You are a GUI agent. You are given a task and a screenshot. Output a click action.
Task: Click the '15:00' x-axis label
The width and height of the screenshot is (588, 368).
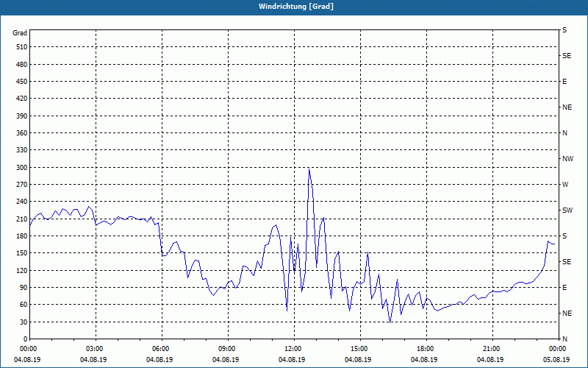tap(358, 349)
